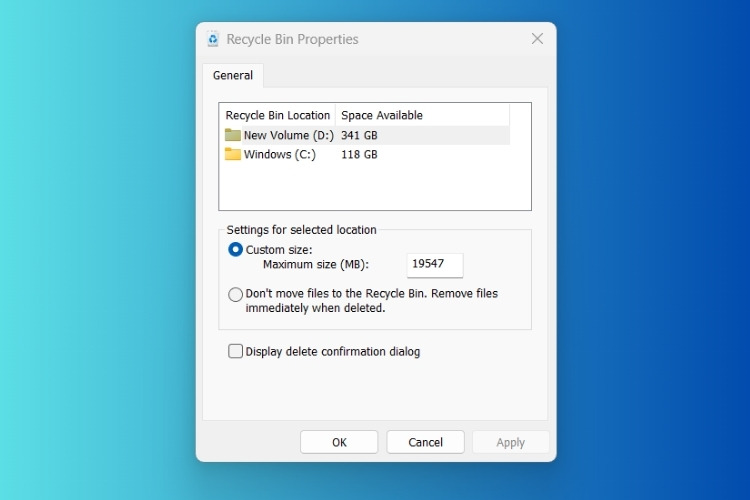Click the 118 GB space value
The height and width of the screenshot is (500, 750).
[359, 154]
